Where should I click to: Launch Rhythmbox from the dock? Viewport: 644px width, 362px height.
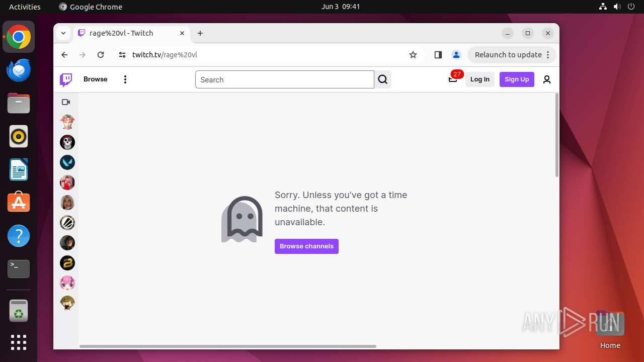click(19, 136)
